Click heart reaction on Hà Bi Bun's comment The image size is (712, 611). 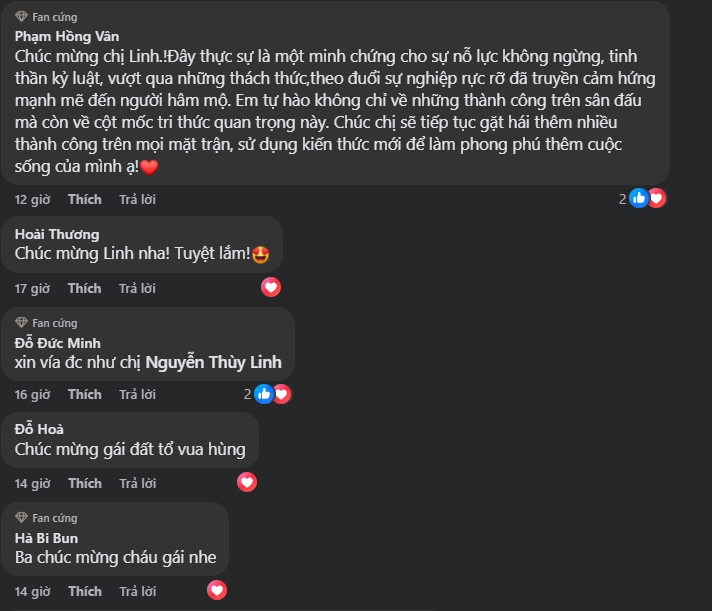[217, 590]
